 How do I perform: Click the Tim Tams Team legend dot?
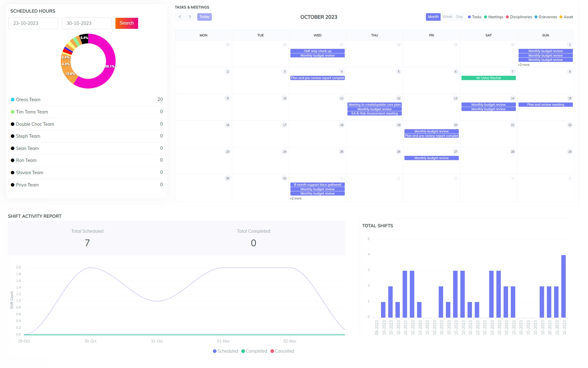(x=13, y=112)
